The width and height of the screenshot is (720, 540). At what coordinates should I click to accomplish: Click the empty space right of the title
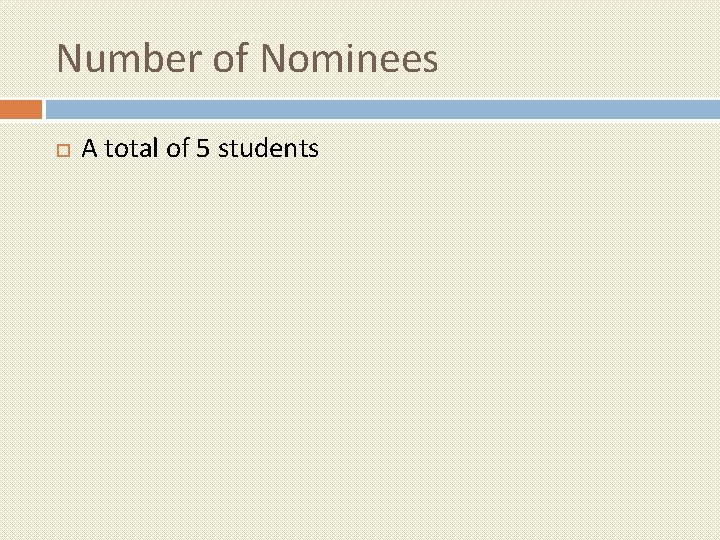[x=580, y=59]
